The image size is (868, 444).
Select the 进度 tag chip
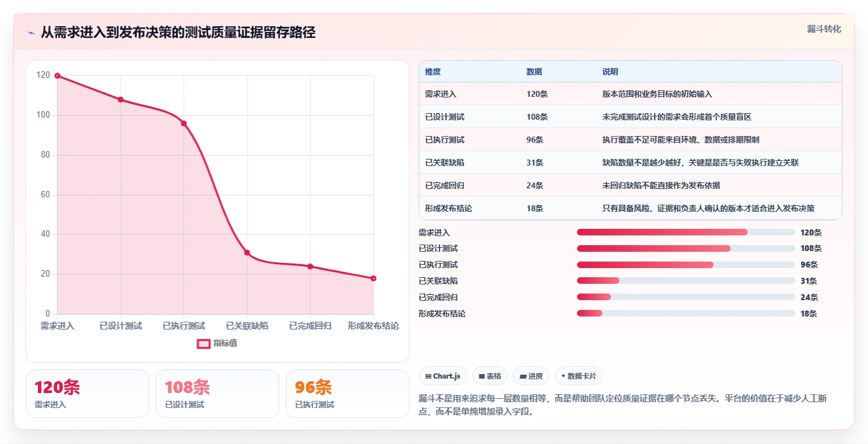tap(531, 376)
